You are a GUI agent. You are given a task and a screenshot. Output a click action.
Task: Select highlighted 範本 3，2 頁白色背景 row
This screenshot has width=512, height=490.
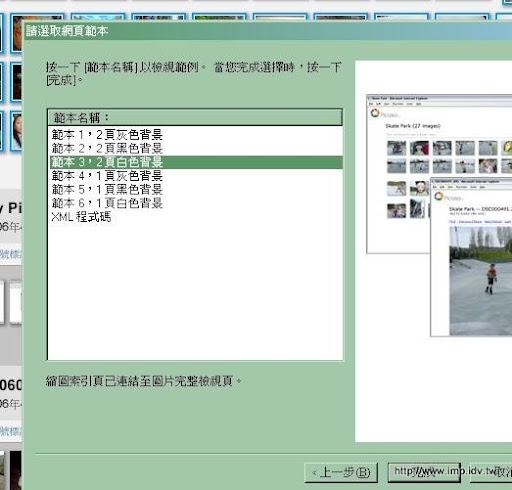(196, 162)
